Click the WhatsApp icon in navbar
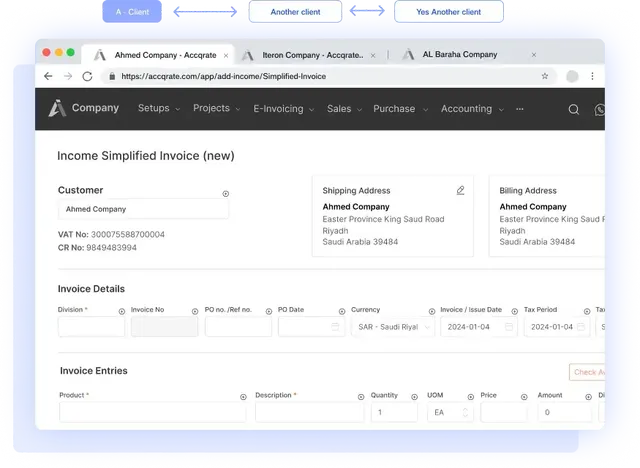Image resolution: width=640 pixels, height=468 pixels. point(599,109)
